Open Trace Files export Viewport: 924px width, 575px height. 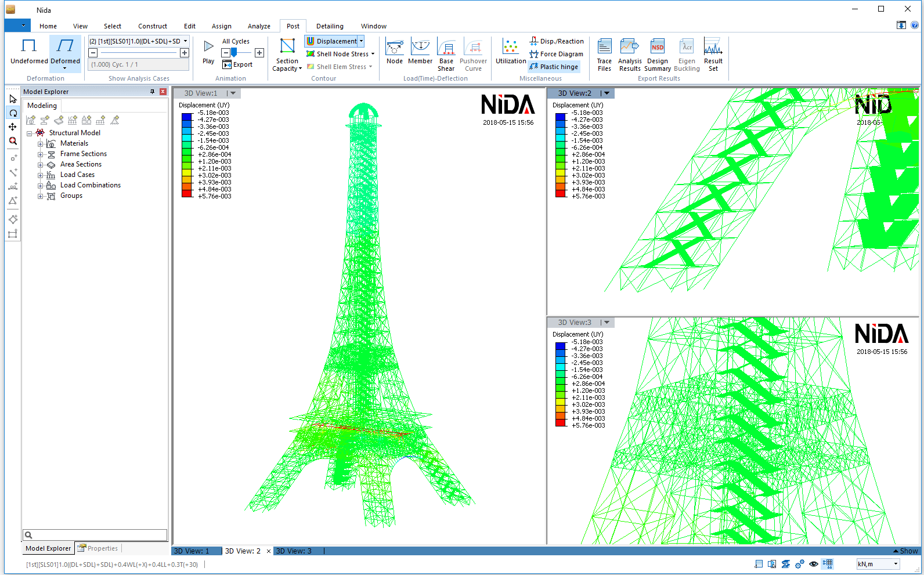coord(604,55)
